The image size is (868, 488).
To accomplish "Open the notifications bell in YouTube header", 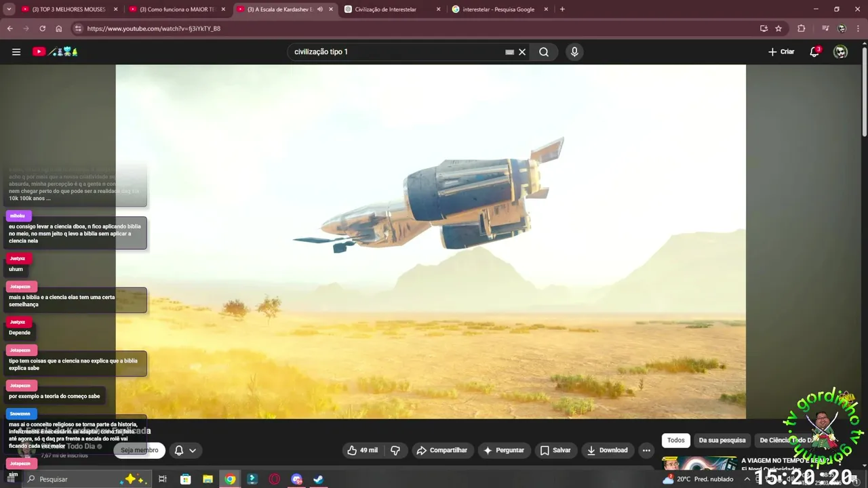I will [814, 52].
